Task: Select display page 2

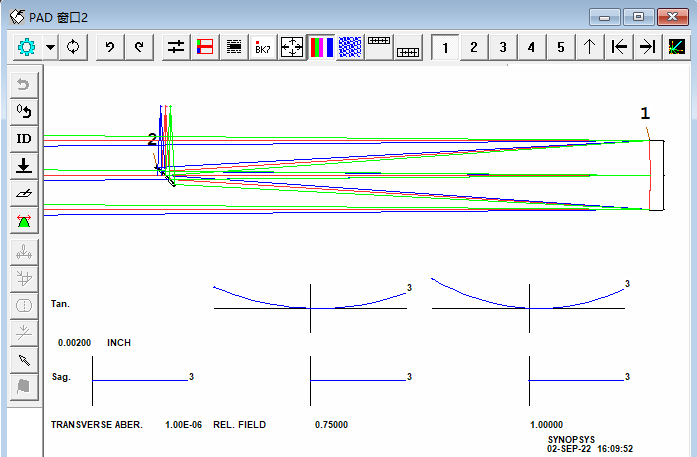Action: (474, 47)
